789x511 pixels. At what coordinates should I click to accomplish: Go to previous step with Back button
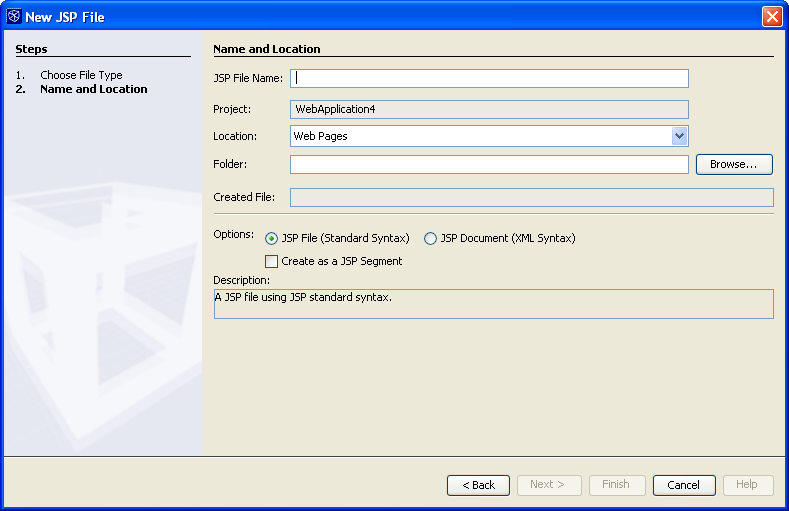click(478, 485)
